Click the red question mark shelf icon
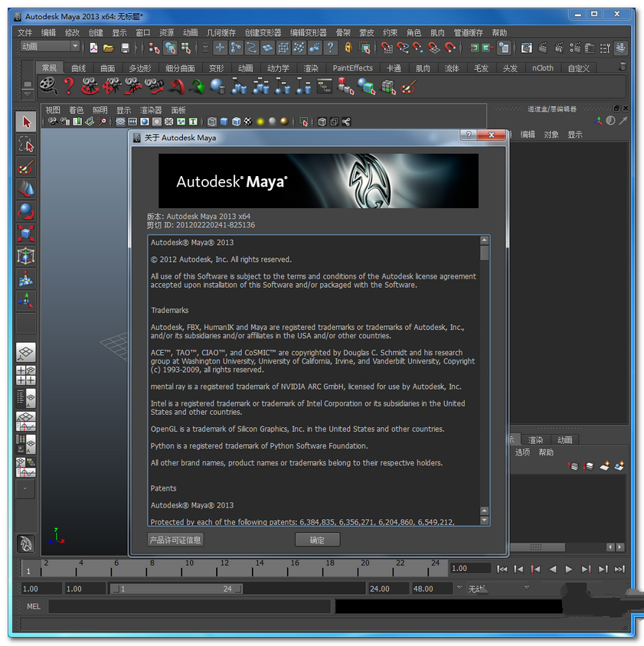Screen dimensions: 644x646 click(69, 86)
